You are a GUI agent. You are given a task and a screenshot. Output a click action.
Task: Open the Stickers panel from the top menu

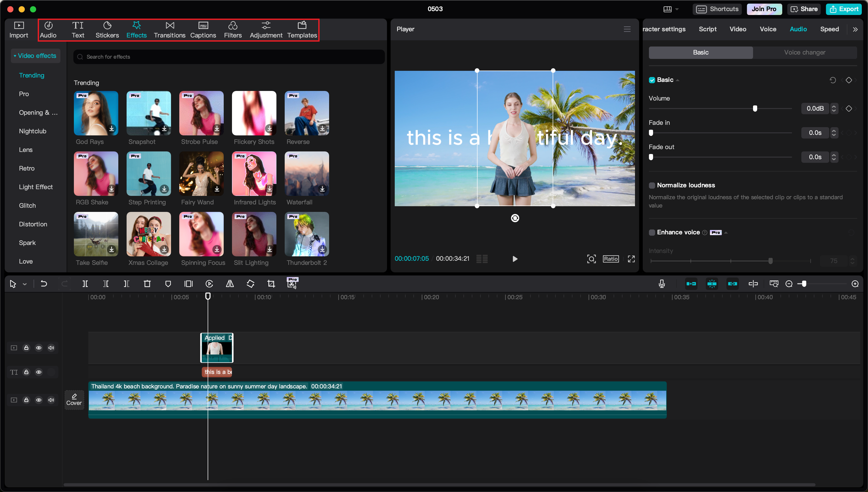107,29
